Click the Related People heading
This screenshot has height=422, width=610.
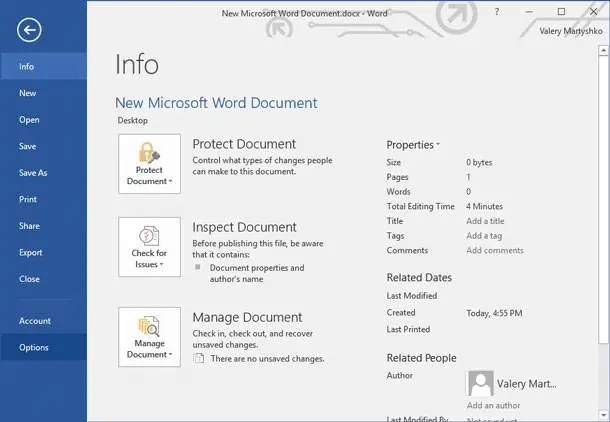[421, 358]
